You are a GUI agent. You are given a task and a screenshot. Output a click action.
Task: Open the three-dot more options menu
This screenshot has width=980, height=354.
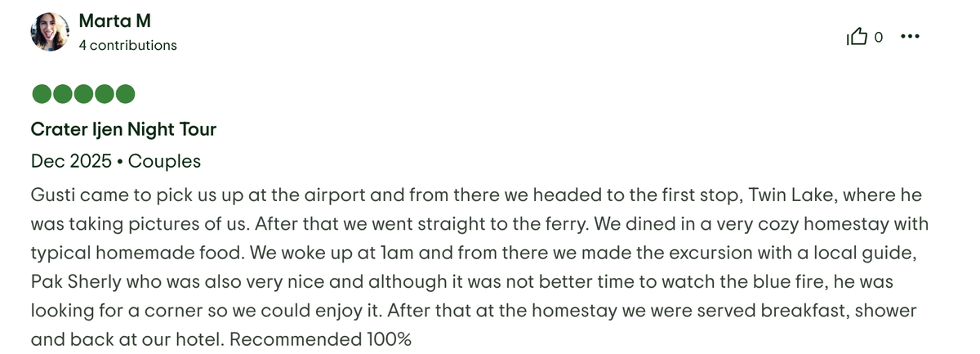tap(909, 37)
